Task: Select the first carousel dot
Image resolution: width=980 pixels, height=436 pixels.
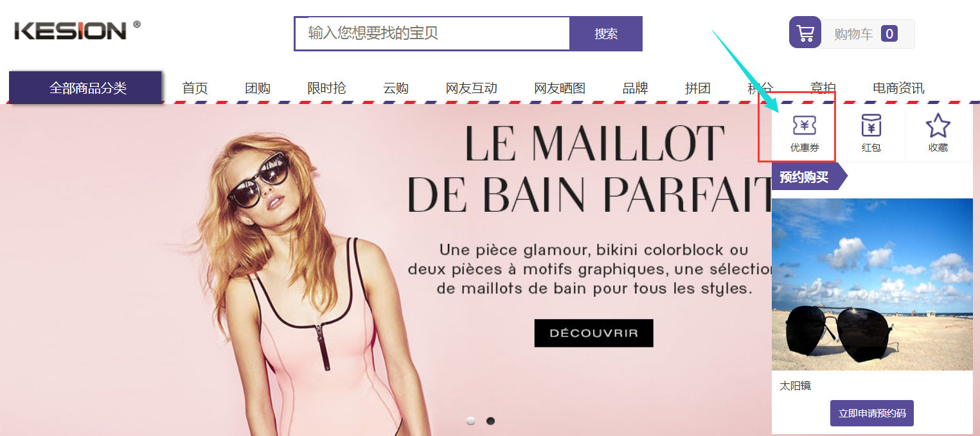Action: [x=471, y=421]
